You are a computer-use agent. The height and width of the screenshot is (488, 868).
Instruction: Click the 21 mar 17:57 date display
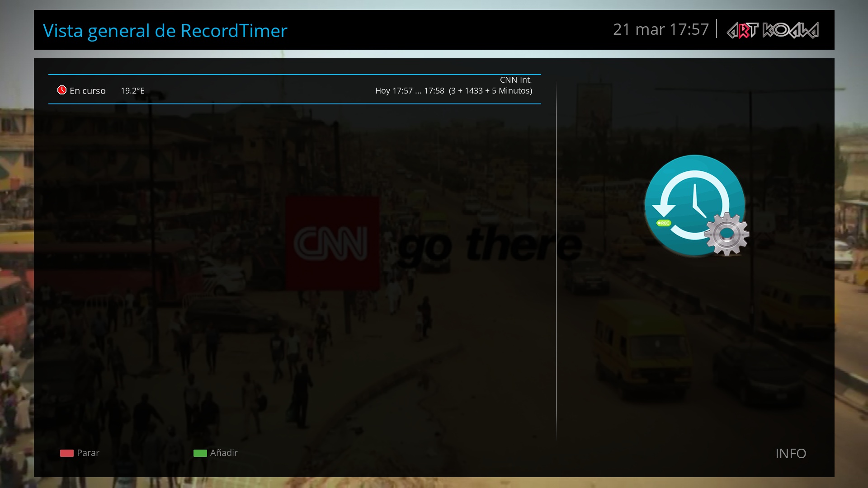(x=660, y=29)
